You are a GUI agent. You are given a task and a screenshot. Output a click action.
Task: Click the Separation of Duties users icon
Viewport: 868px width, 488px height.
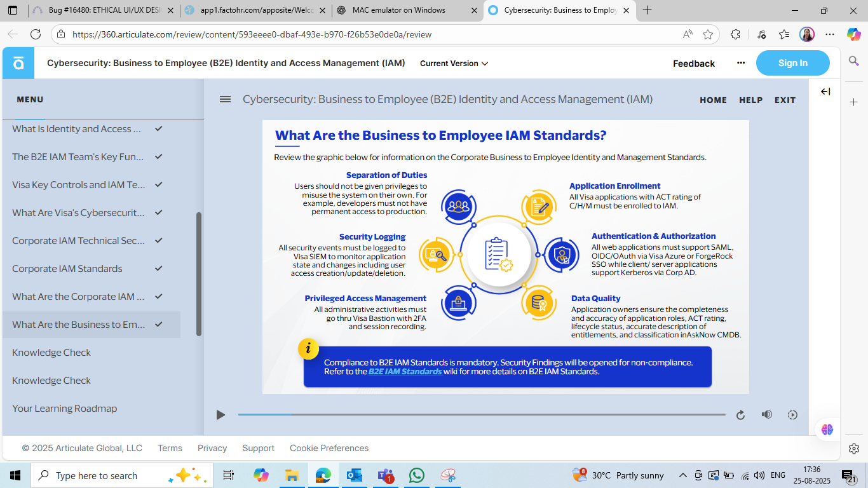point(458,206)
